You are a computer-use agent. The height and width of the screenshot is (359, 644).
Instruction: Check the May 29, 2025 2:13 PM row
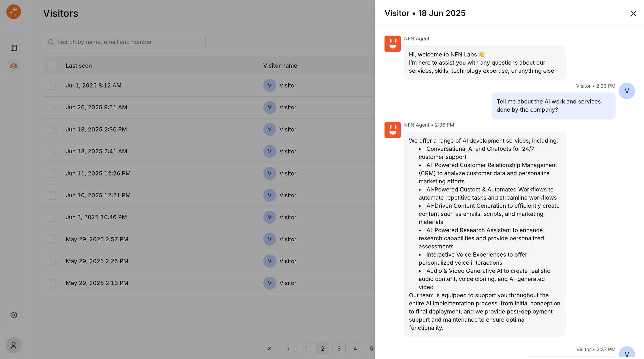click(x=52, y=283)
